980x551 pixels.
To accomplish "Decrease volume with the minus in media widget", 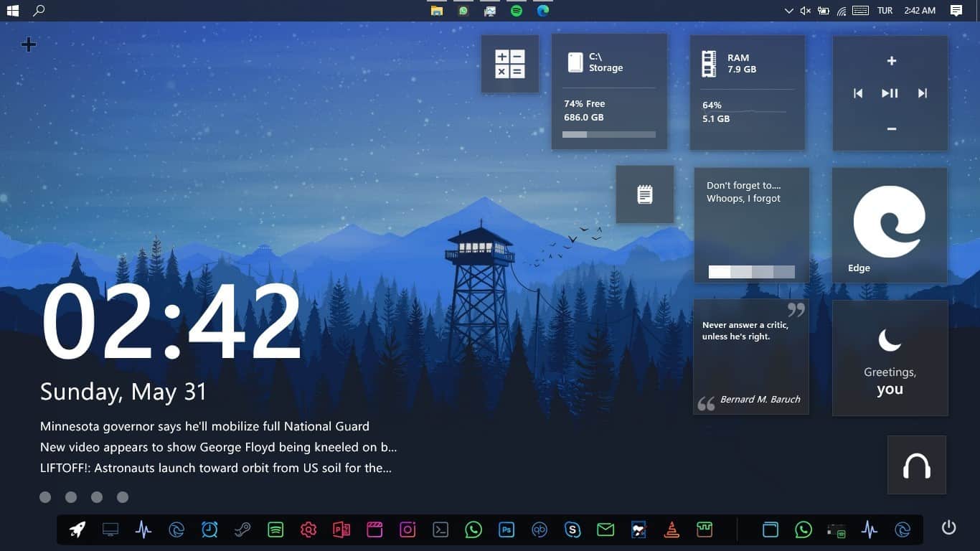I will tap(892, 128).
